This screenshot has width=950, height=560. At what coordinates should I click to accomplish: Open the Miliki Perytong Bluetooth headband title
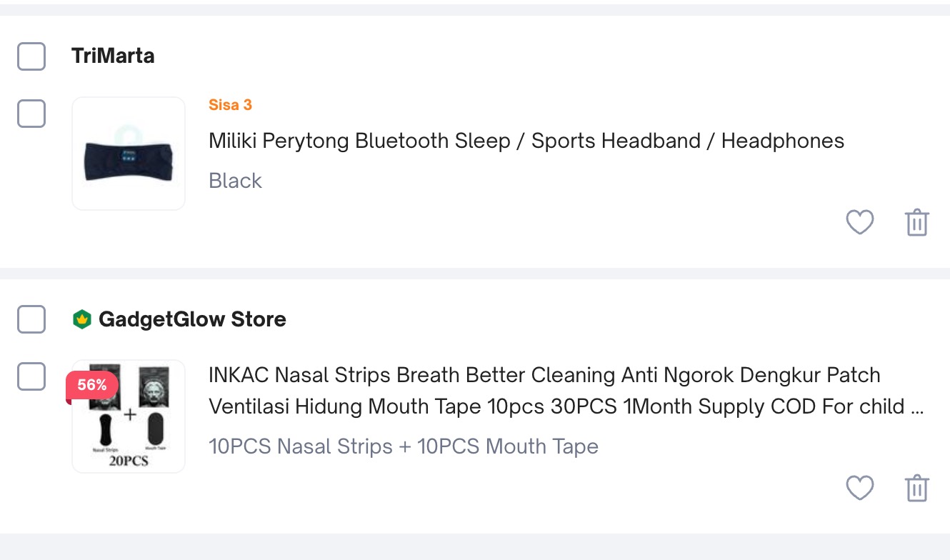click(526, 141)
